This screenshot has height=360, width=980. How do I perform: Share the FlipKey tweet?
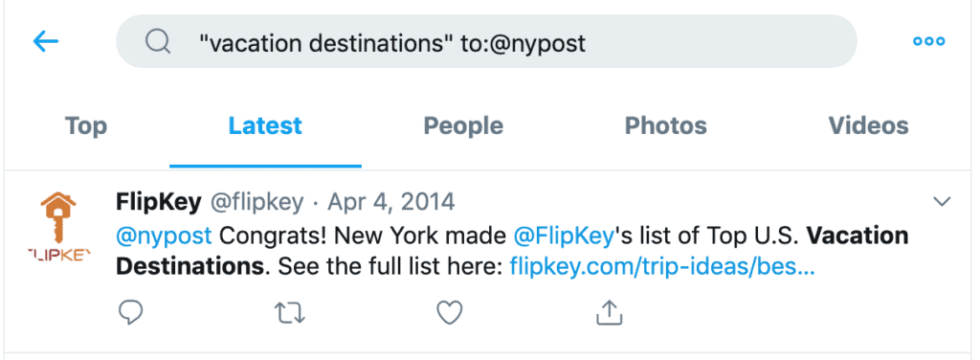point(609,312)
